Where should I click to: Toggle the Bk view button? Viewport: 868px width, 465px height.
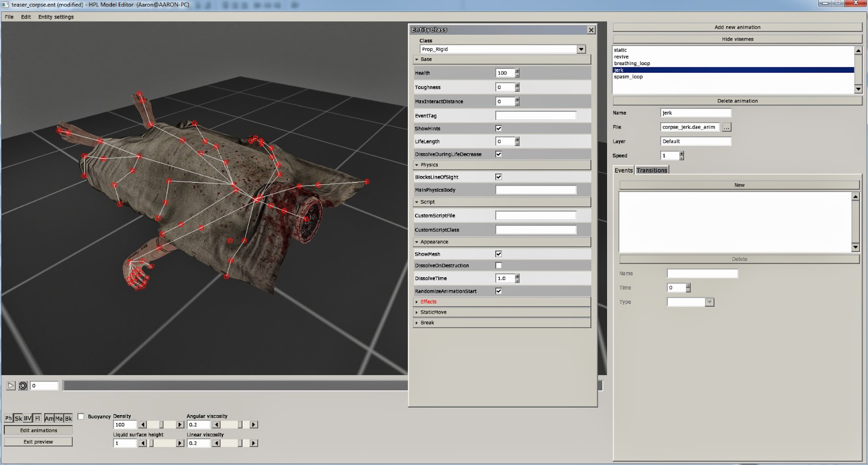tap(68, 418)
